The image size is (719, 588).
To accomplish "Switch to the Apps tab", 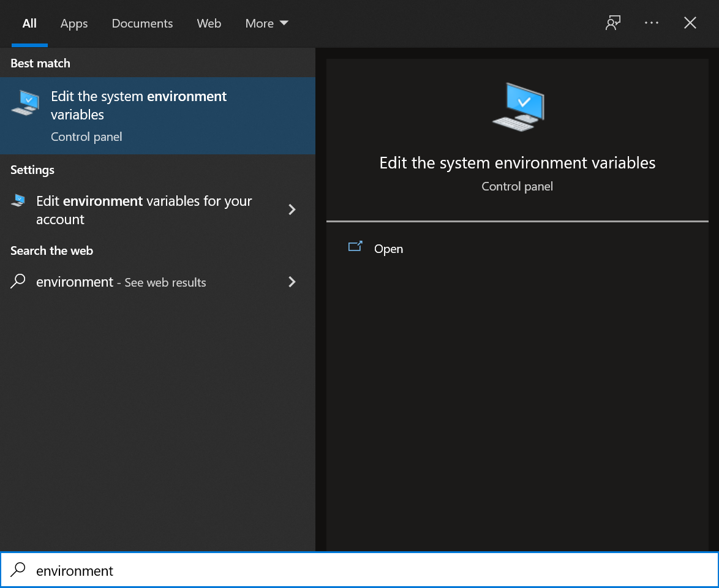I will 73,23.
